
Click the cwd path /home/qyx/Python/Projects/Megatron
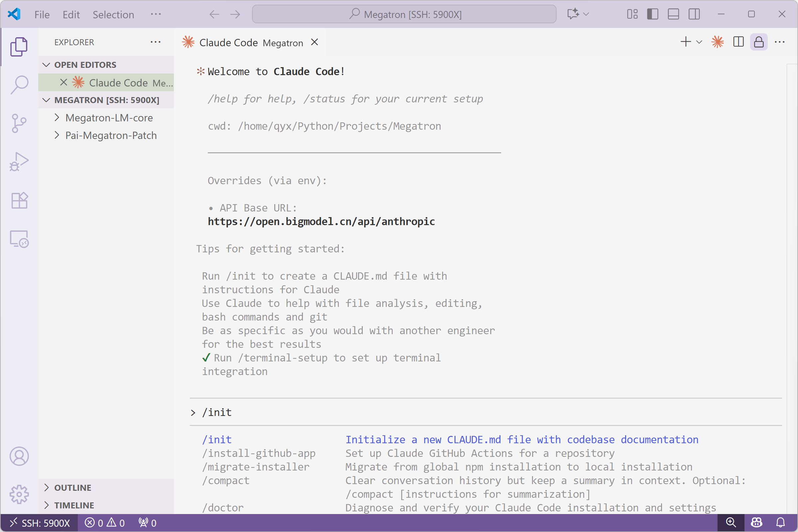point(339,126)
